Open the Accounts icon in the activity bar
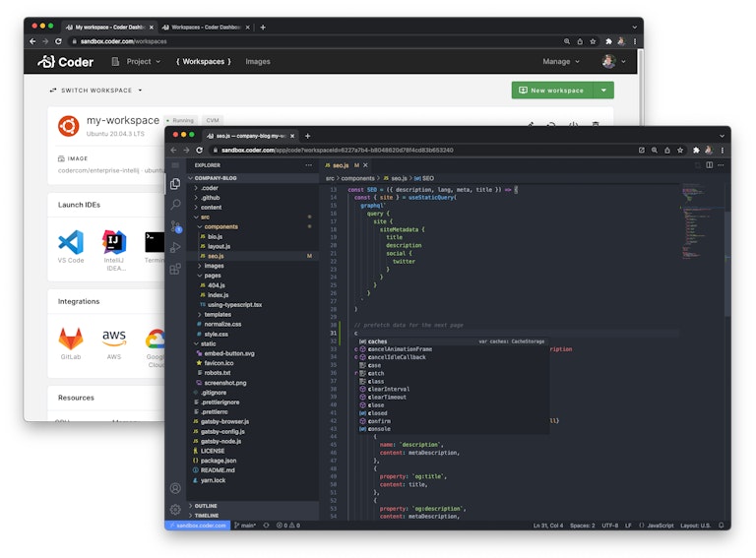 175,488
